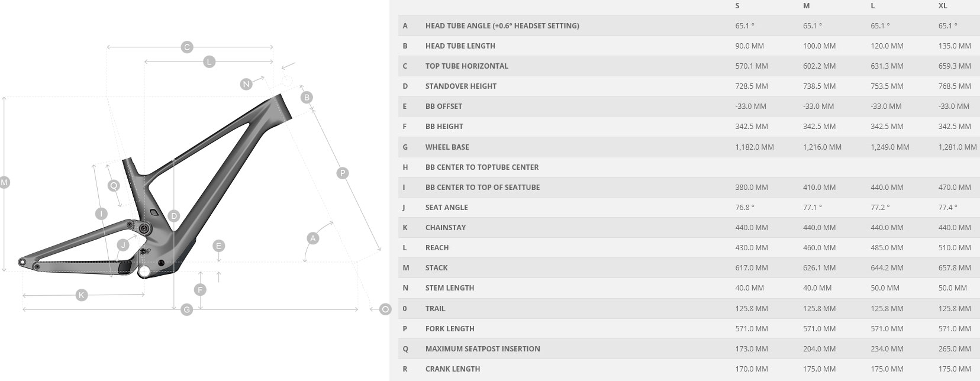Select the circled M stack marker
980x381 pixels.
coord(5,183)
